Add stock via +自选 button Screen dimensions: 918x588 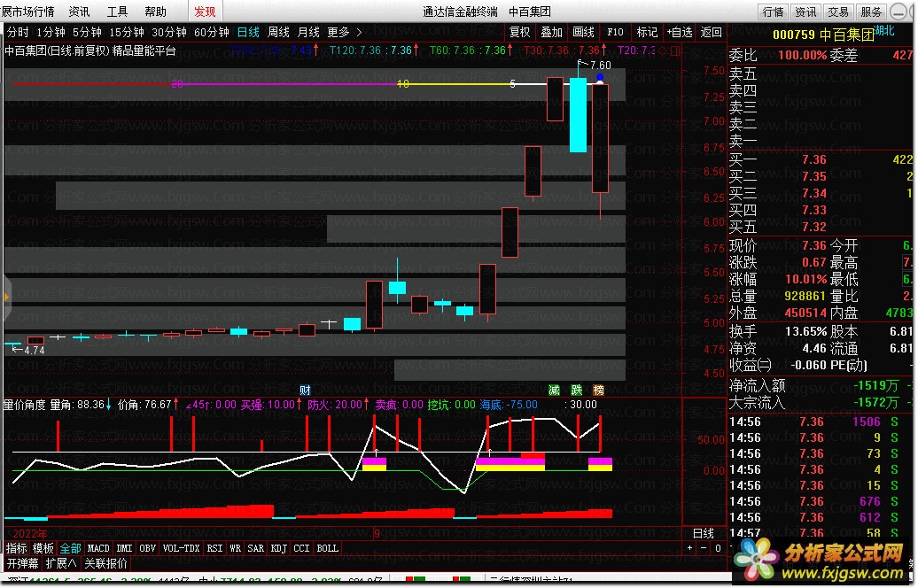(x=680, y=32)
